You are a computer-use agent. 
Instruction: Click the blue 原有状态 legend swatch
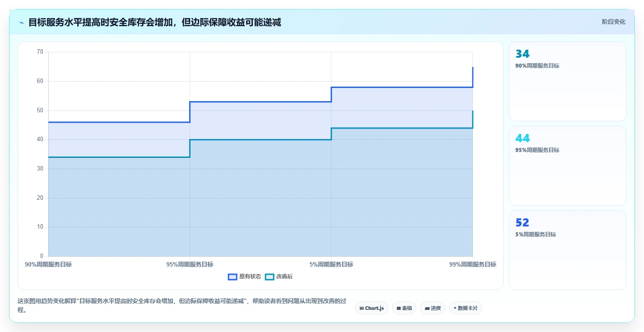coord(233,277)
